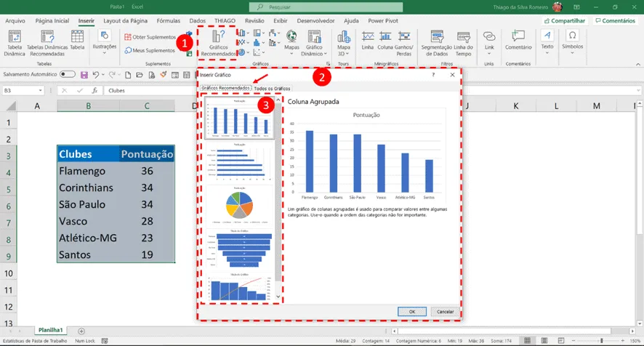The height and width of the screenshot is (346, 644).
Task: Insert a Ganhos/Perdas sparkline
Action: [x=403, y=43]
